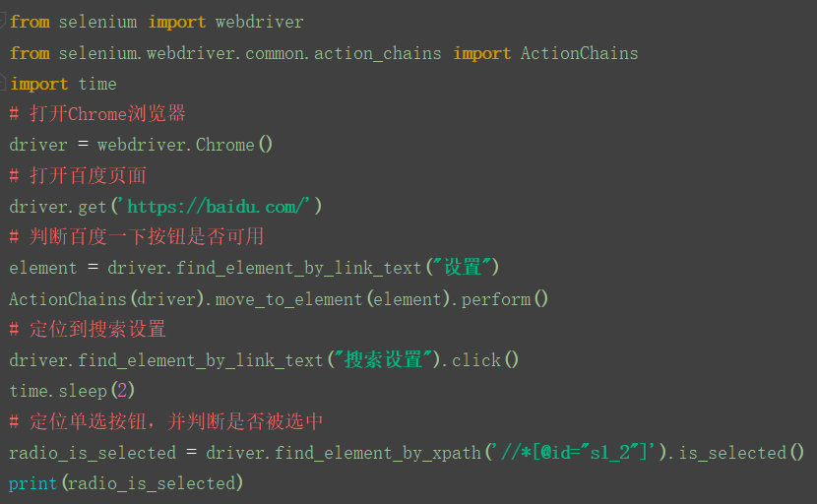Click the 'move_to_element' method name

click(x=288, y=298)
